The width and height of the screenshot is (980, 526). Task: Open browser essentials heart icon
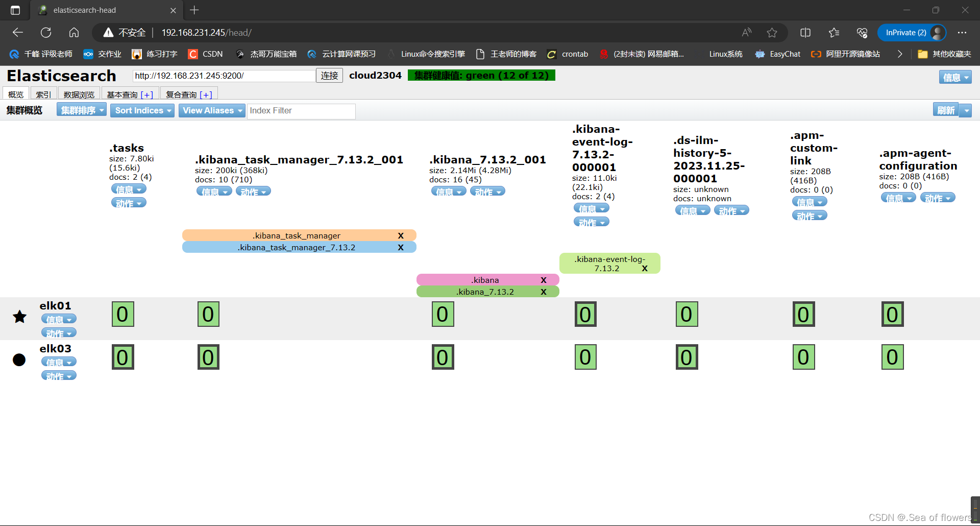[x=862, y=33]
